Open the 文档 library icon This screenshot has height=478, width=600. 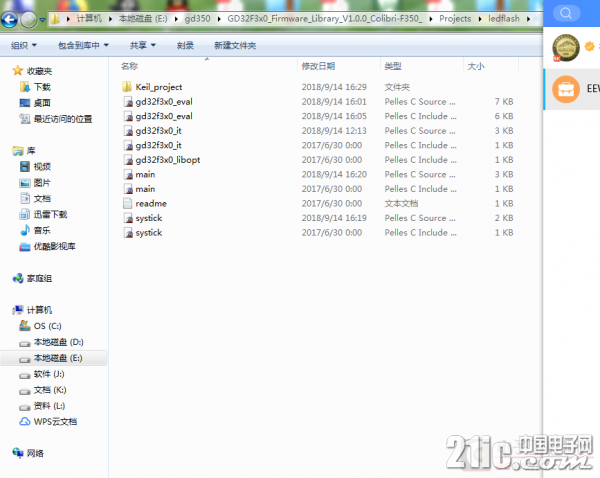click(x=25, y=198)
